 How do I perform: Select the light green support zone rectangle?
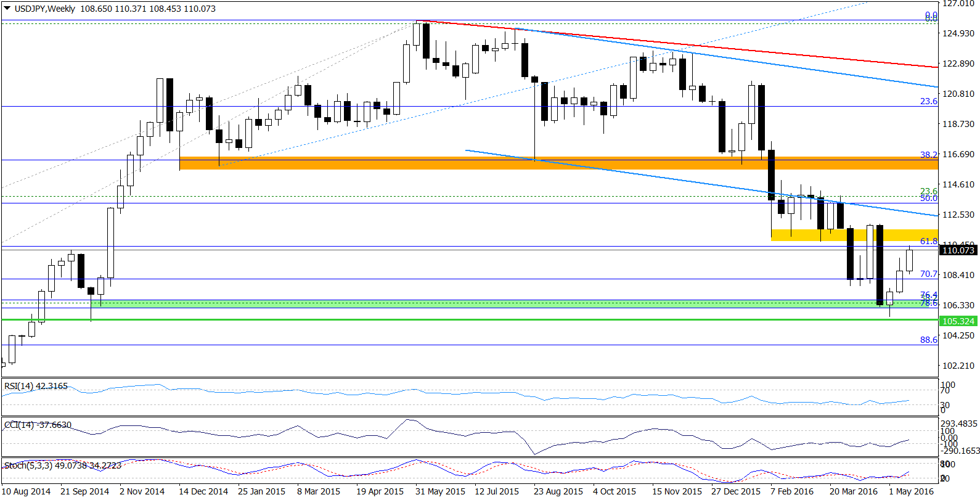pyautogui.click(x=514, y=304)
